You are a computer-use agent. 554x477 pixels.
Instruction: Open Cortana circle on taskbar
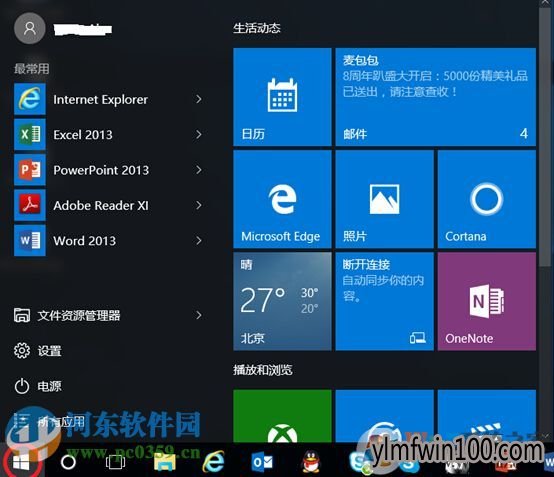(x=68, y=462)
